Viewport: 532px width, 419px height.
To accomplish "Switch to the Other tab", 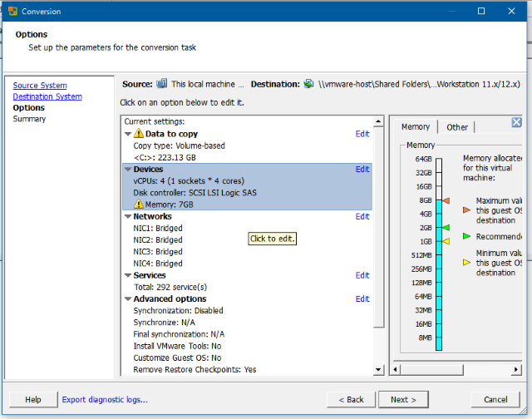I will pos(457,127).
